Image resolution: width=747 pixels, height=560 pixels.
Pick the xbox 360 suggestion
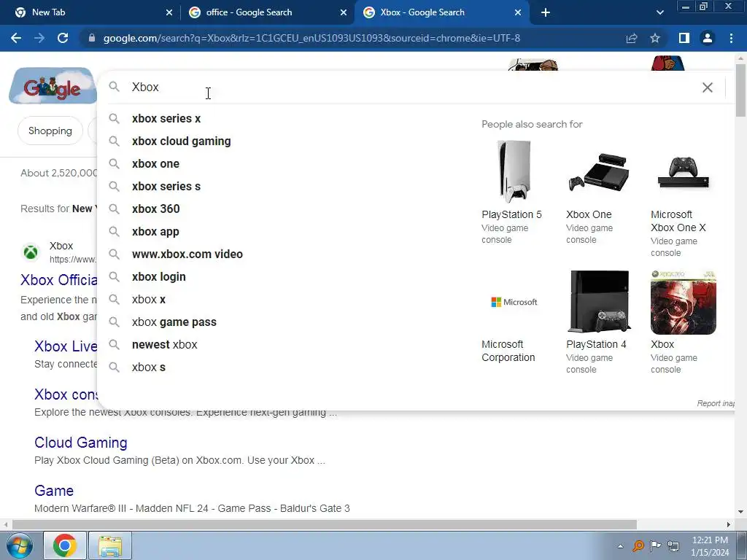pos(156,209)
